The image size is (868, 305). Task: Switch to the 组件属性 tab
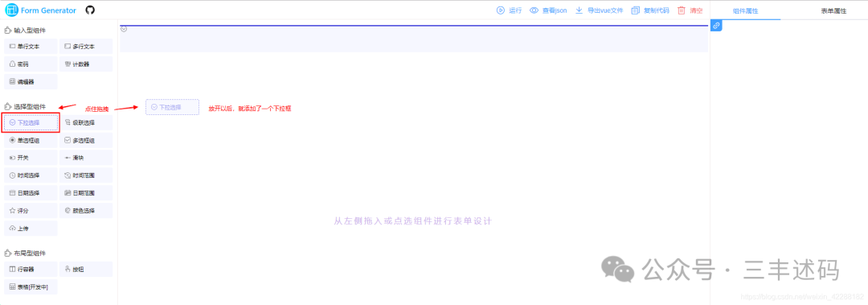[745, 10]
